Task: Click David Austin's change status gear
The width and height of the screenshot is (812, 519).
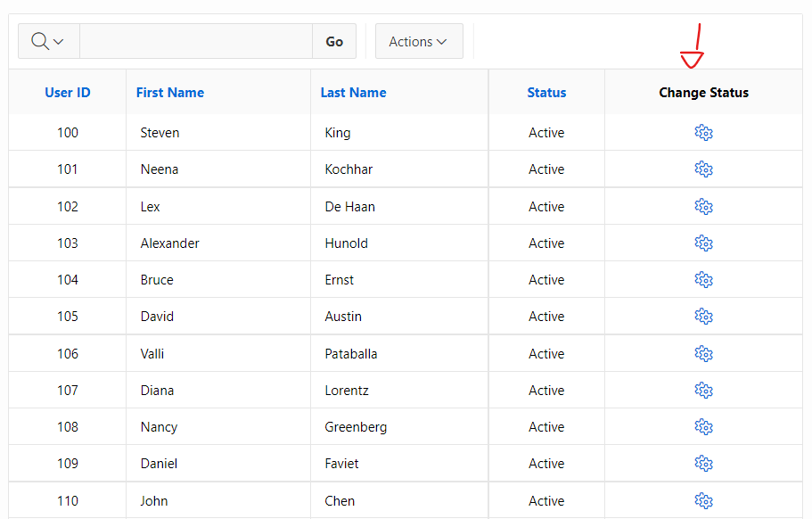Action: point(703,316)
